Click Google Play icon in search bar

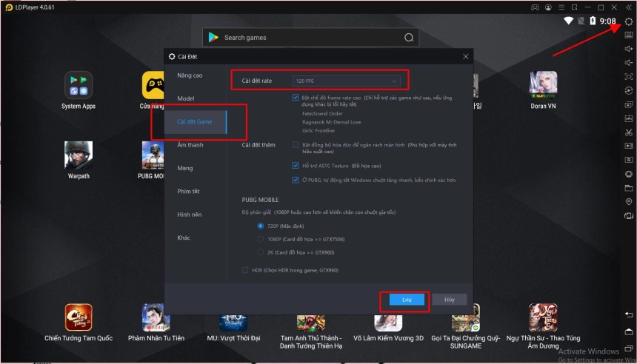(x=213, y=37)
